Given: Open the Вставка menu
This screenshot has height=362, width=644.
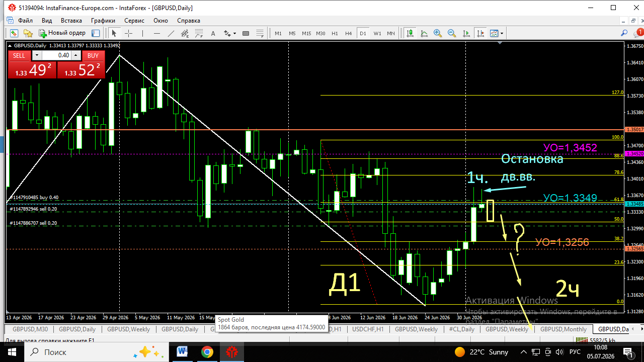Looking at the screenshot, I should click(x=71, y=21).
